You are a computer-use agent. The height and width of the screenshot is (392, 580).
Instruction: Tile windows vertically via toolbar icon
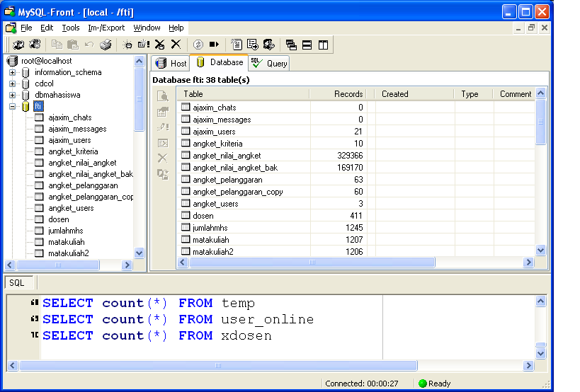click(x=324, y=45)
